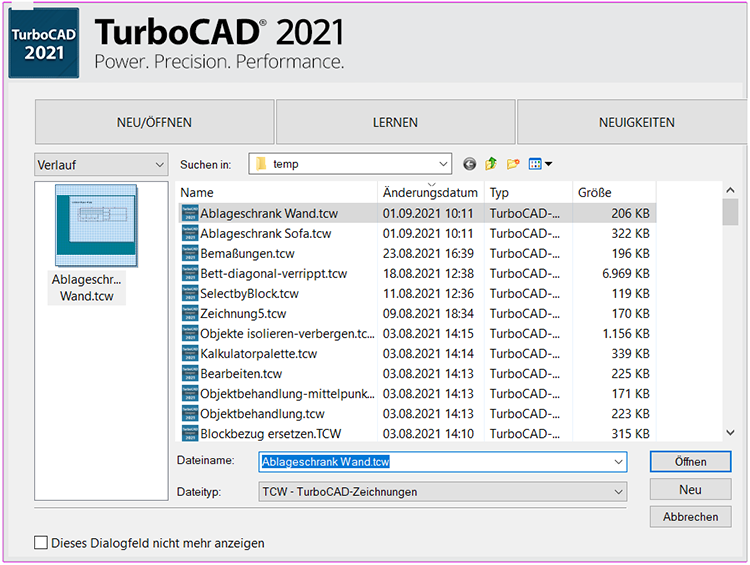This screenshot has height=565, width=750.
Task: Click file icon of Bemaßungen.tcw
Action: coord(190,254)
